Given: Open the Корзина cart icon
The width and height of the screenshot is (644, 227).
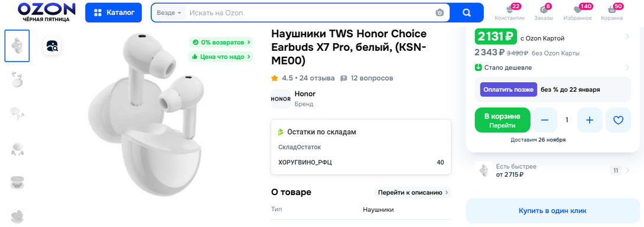Looking at the screenshot, I should click(x=612, y=12).
